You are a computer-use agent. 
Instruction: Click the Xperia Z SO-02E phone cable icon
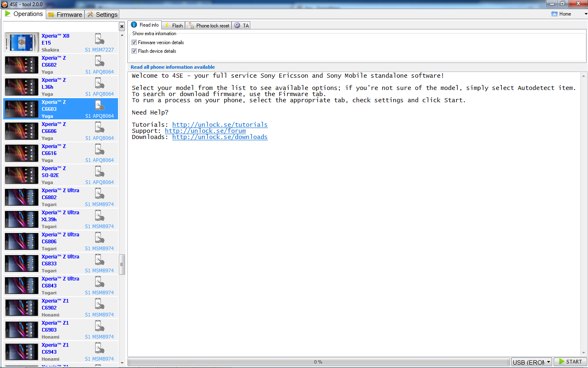[100, 171]
